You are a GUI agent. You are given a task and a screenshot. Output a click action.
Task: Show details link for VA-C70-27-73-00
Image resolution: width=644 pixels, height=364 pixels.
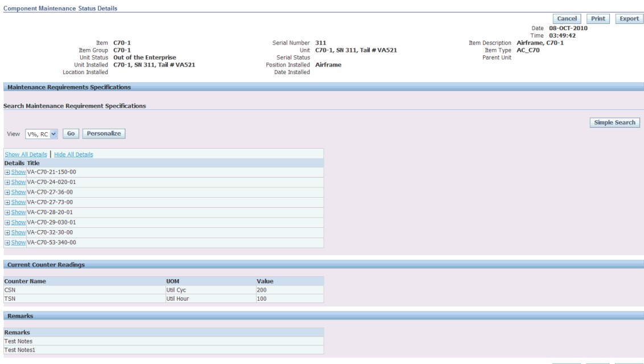coord(18,202)
